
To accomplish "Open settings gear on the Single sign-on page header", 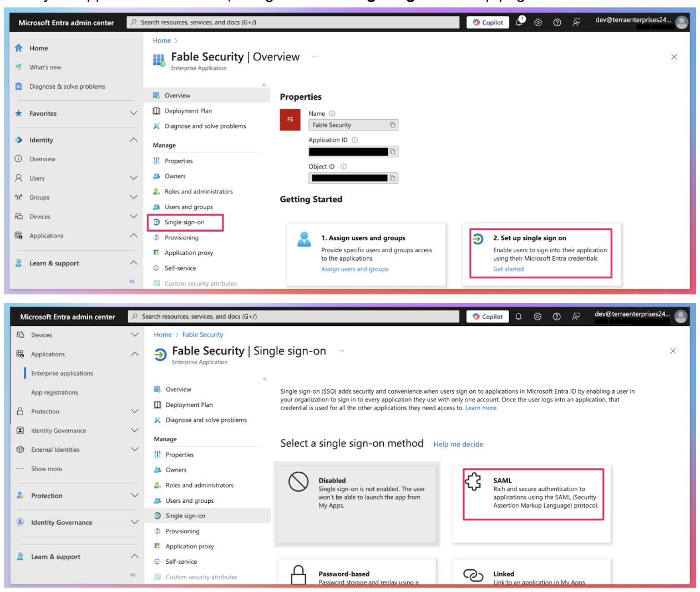I will (x=537, y=317).
